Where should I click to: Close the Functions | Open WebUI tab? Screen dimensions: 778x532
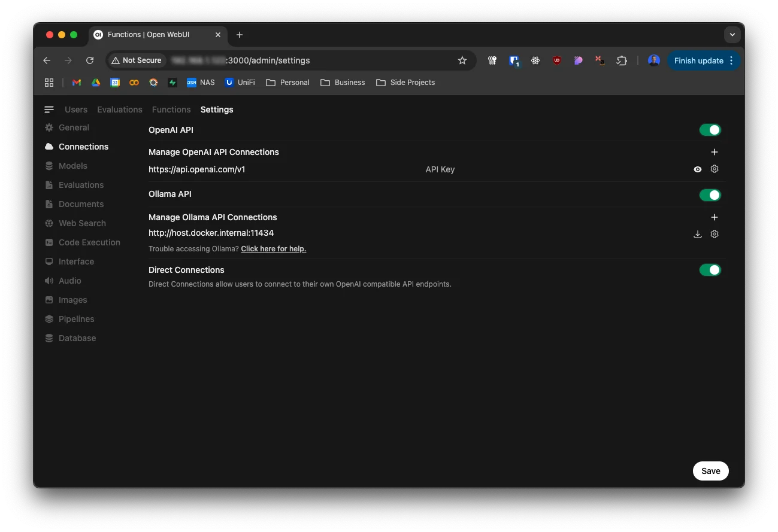coord(218,35)
